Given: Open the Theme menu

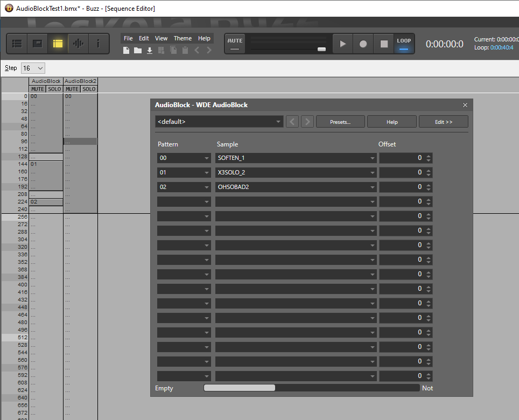Looking at the screenshot, I should 183,38.
